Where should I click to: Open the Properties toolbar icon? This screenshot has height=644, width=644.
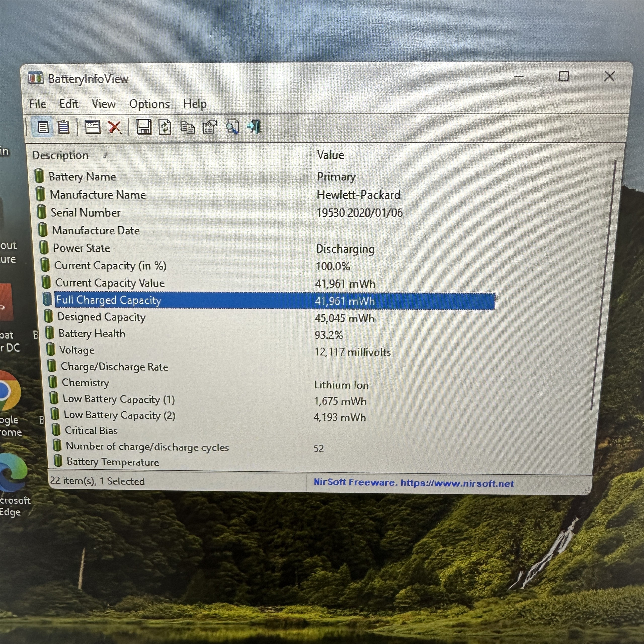(x=210, y=127)
